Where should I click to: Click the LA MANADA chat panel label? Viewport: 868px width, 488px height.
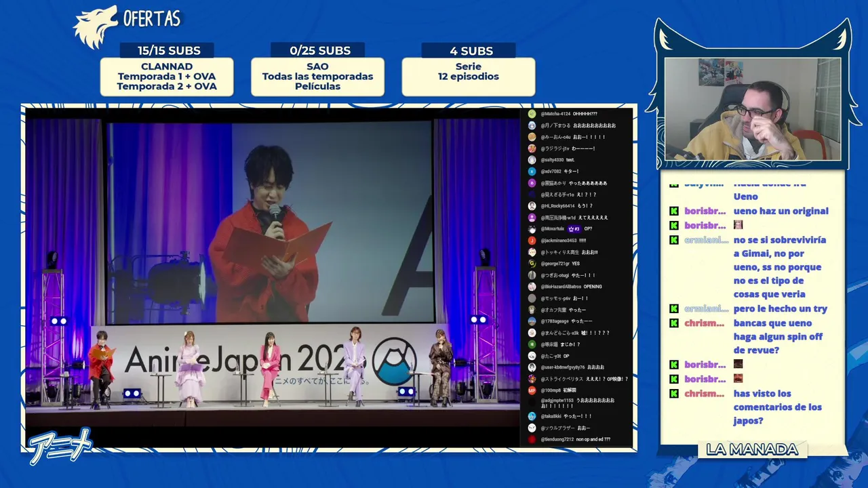[x=752, y=449]
